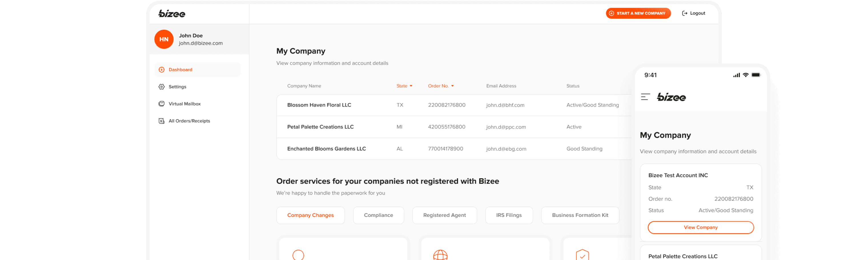Click the Status column header
The image size is (868, 260).
tap(573, 86)
